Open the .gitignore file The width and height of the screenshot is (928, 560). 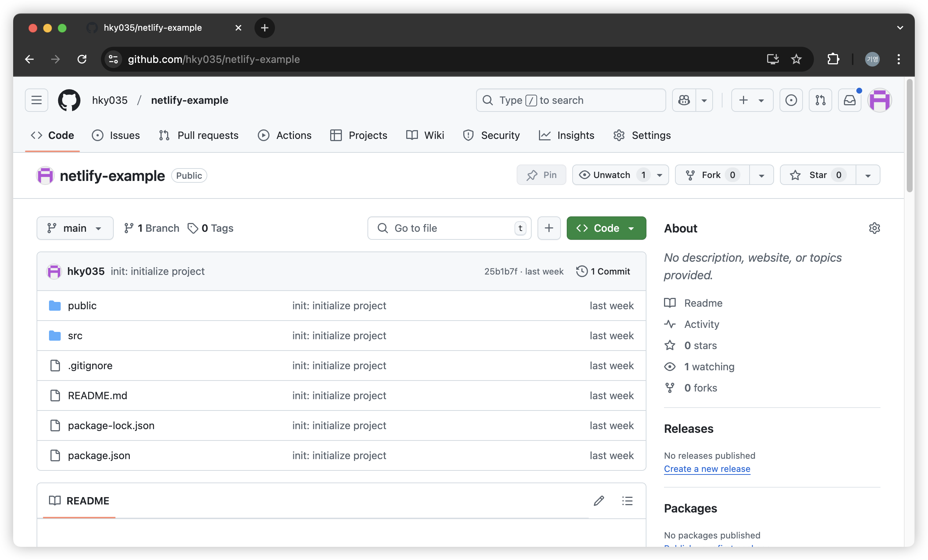pos(90,366)
